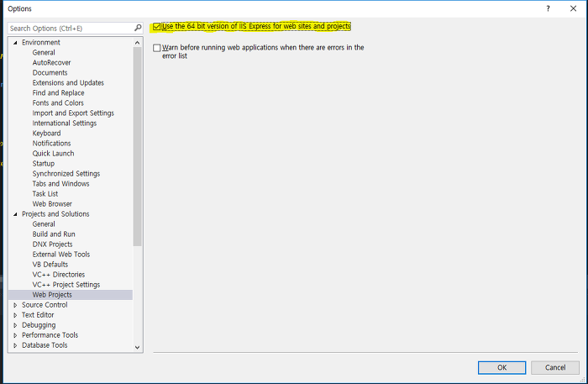588x384 pixels.
Task: Expand the Source Control node
Action: [15, 305]
